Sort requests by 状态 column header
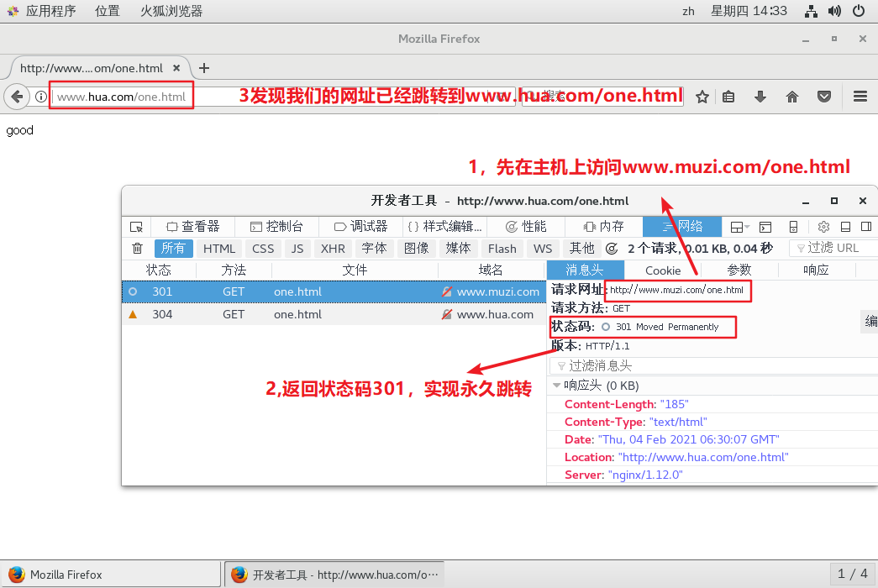The image size is (878, 588). click(159, 270)
